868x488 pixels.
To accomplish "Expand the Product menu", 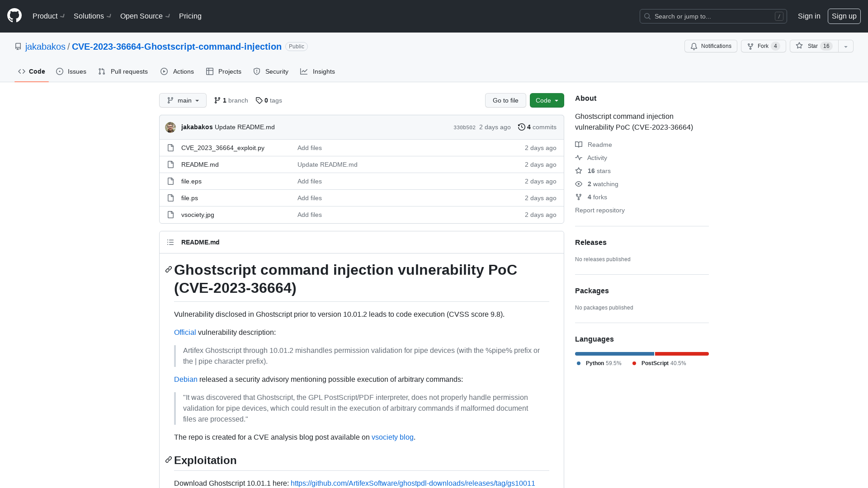I will [x=48, y=16].
